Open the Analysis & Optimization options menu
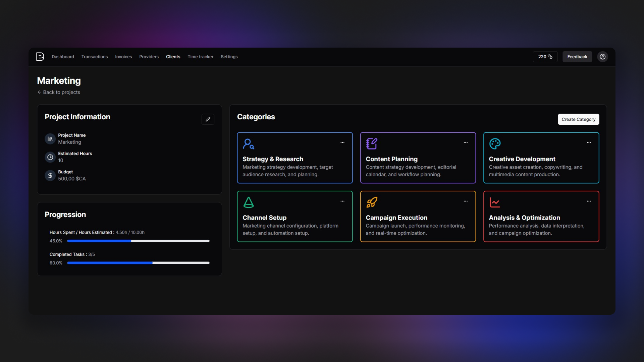644x362 pixels. coord(589,201)
